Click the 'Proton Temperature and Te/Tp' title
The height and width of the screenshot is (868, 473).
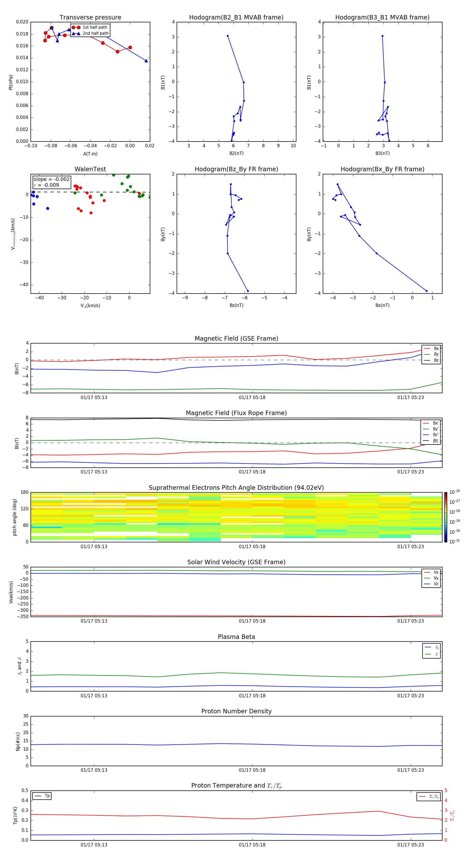coord(236,786)
